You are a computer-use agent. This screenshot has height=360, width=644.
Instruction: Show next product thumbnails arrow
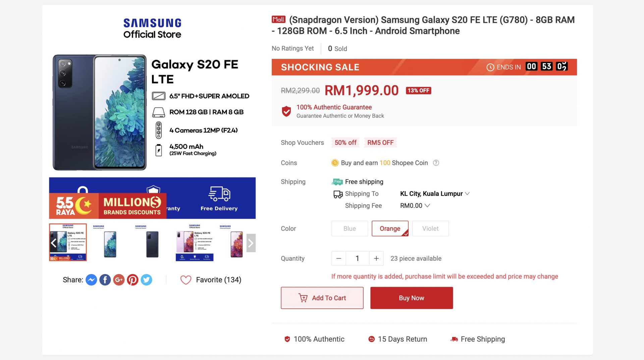tap(251, 243)
